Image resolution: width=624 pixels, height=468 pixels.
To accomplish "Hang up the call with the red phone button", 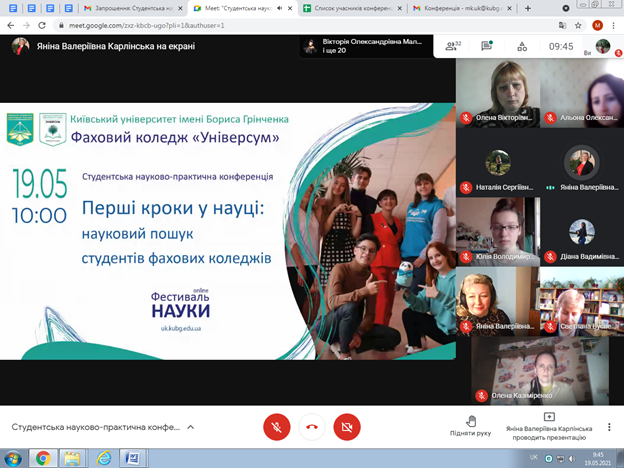I will (312, 426).
